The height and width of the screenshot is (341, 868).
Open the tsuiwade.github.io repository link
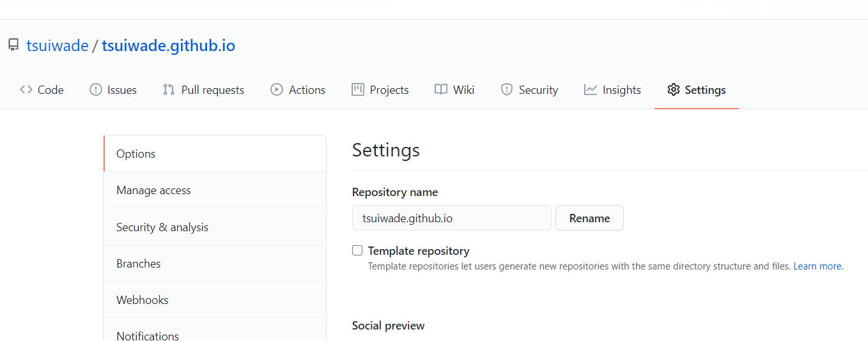pyautogui.click(x=168, y=46)
